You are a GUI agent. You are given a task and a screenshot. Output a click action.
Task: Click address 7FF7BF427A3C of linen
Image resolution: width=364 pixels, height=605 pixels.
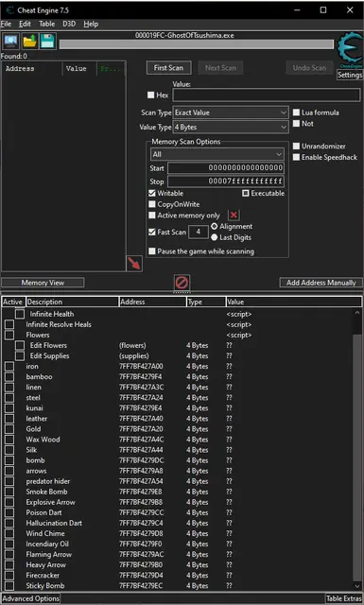(x=141, y=387)
